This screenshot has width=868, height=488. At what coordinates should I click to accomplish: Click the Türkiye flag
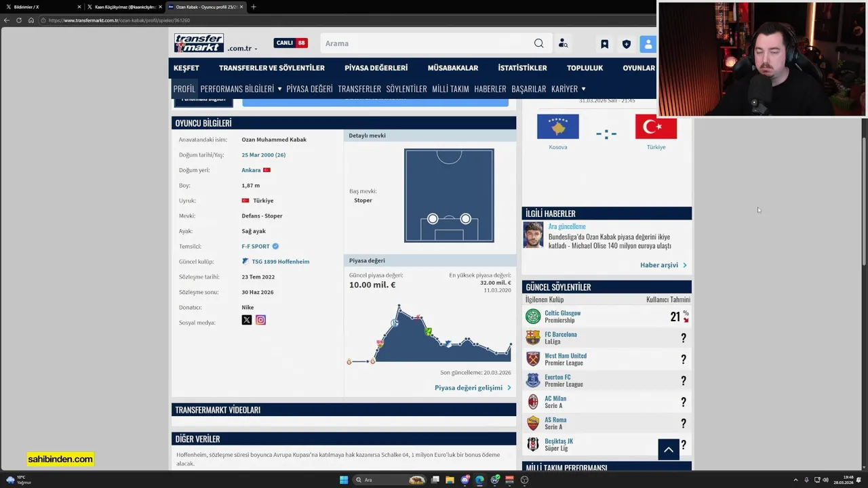point(656,127)
